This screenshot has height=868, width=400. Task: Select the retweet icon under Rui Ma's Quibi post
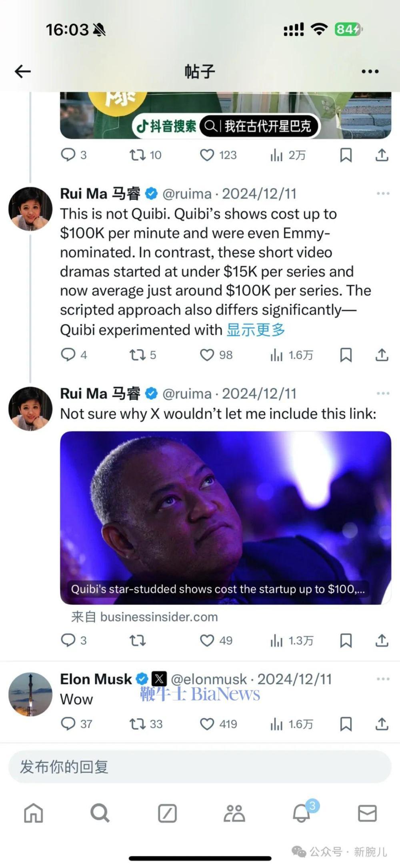point(137,355)
